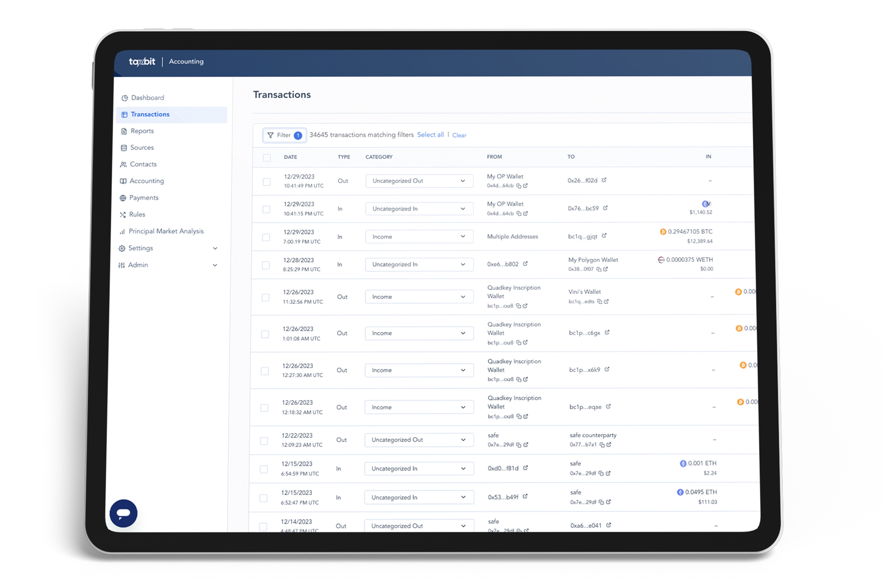Copy Vini's Wallet address bc1q...edts

[x=599, y=302]
